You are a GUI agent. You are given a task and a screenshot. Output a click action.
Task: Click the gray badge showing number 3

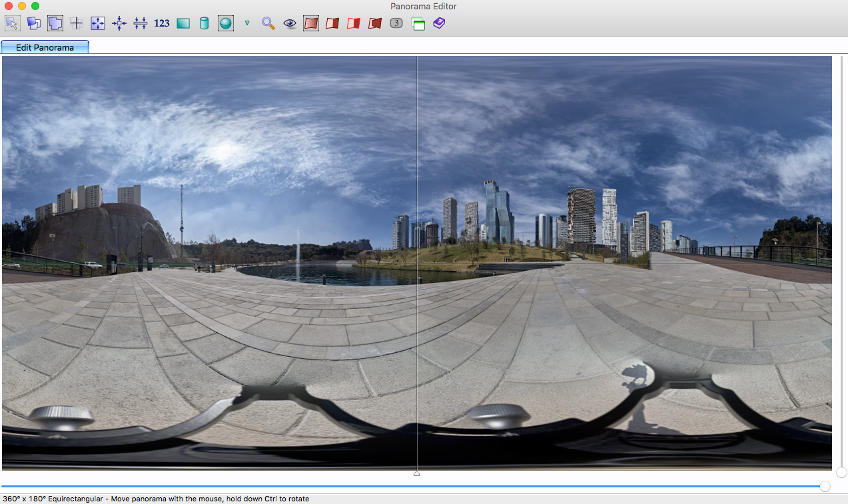(396, 23)
